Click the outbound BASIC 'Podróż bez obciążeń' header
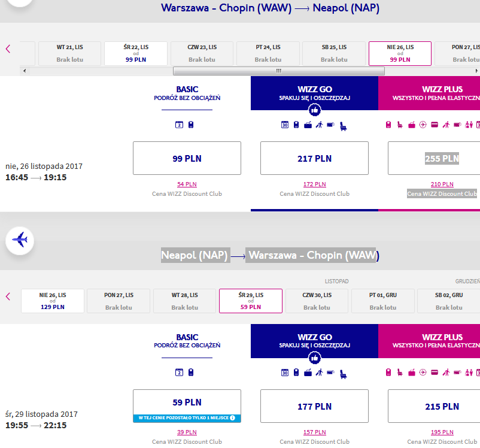The image size is (480, 448). (187, 93)
